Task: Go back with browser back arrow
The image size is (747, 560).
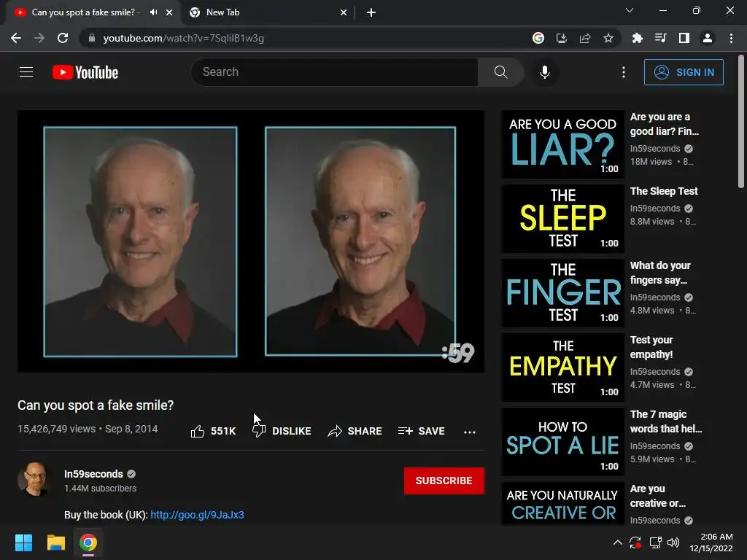Action: pyautogui.click(x=16, y=38)
